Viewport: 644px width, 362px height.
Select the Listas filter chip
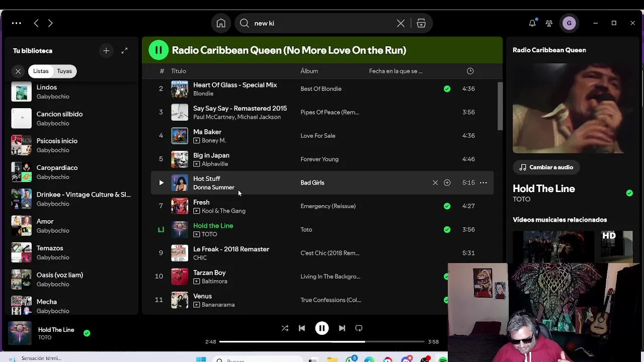point(41,71)
